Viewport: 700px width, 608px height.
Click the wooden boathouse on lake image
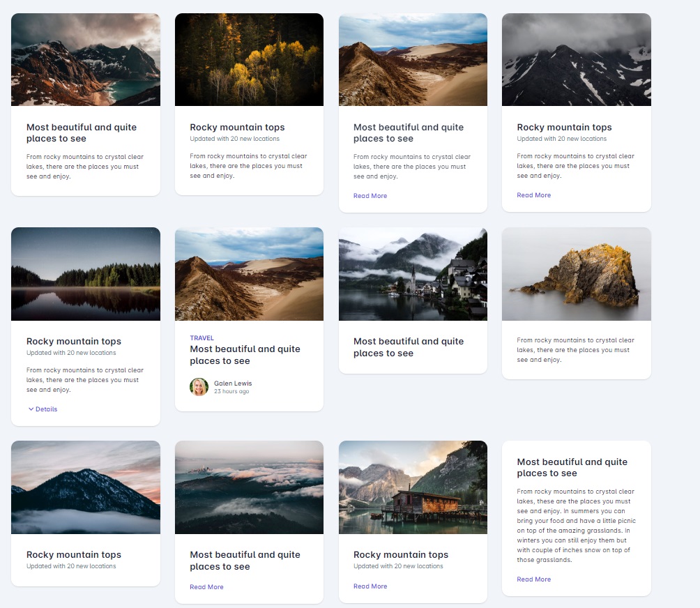pyautogui.click(x=413, y=487)
